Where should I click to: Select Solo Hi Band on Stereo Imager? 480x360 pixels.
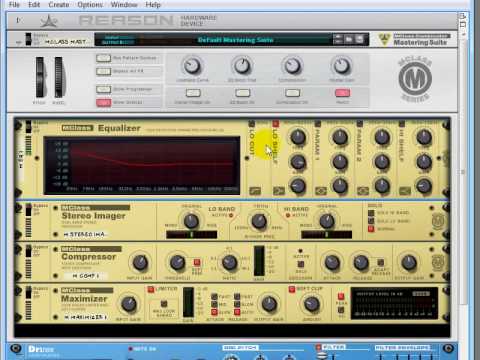coord(371,213)
